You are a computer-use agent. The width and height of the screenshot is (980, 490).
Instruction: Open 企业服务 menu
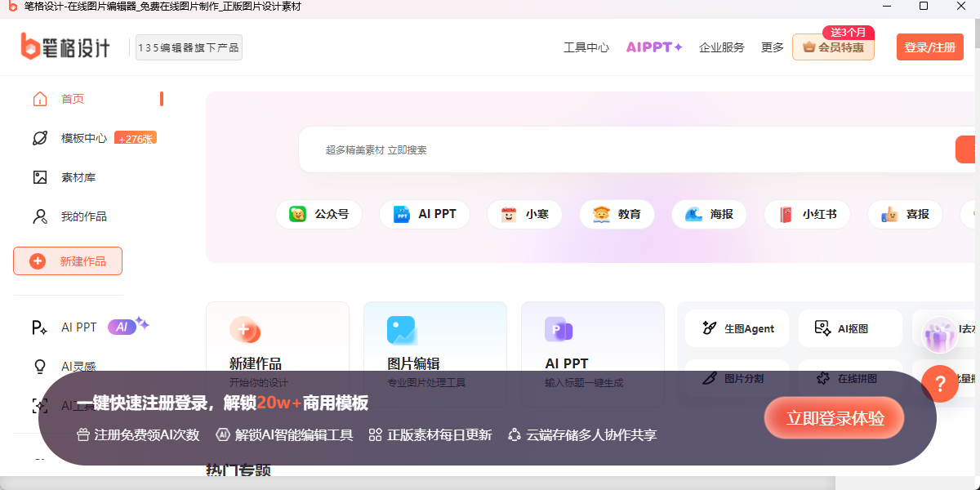coord(722,47)
